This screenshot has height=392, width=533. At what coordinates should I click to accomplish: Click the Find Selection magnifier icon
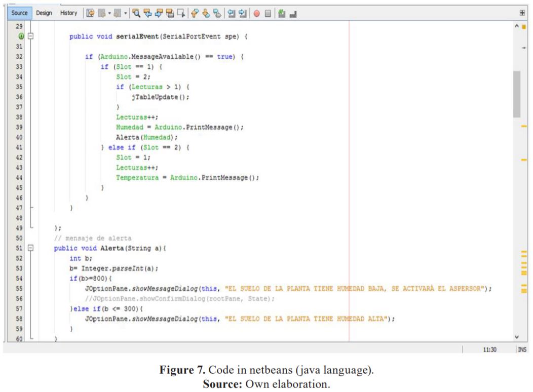tap(136, 13)
